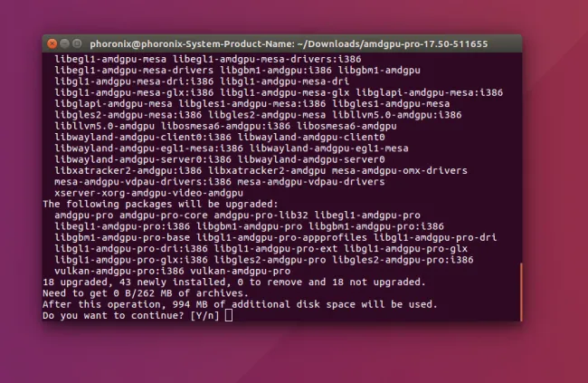Click 'libgl1-amdgpu-mesa-glx:i386' package name
Screen dimensions: 588x383
coord(134,92)
